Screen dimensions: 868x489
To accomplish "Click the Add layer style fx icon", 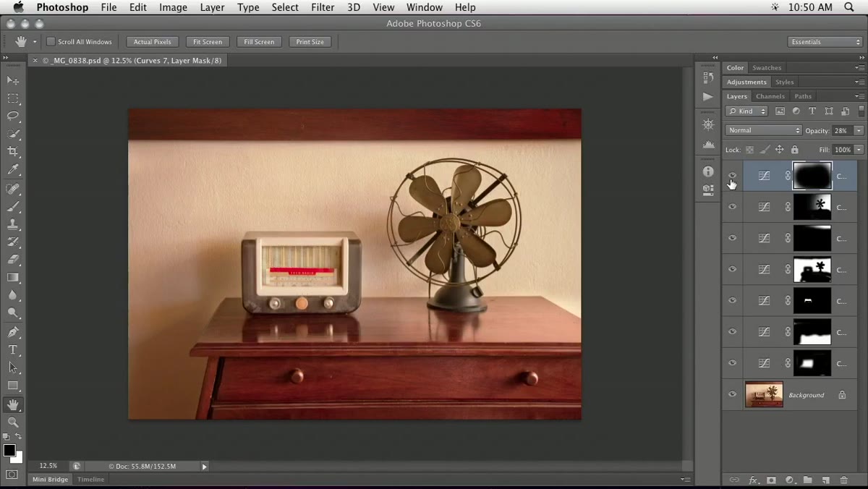I will point(753,480).
